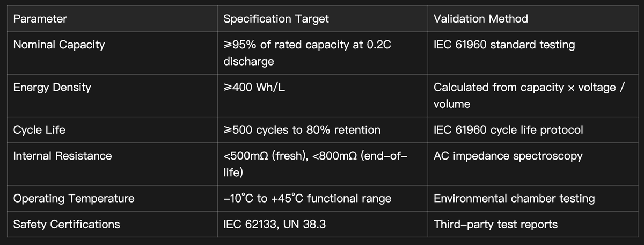Click the -10°C to +45°C functional range cell
644x245 pixels.
307,199
